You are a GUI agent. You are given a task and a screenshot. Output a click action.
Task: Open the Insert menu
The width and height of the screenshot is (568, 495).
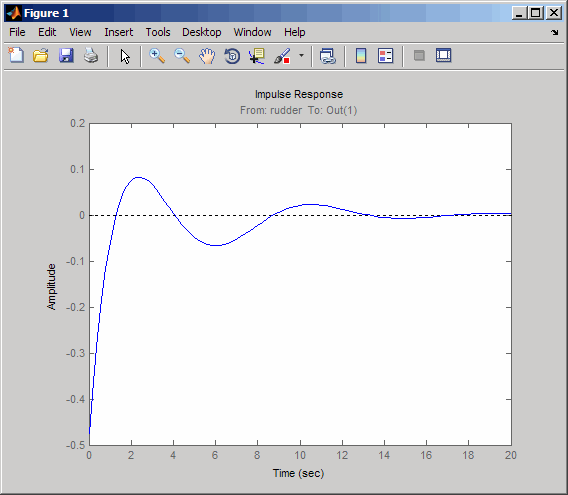pyautogui.click(x=118, y=32)
